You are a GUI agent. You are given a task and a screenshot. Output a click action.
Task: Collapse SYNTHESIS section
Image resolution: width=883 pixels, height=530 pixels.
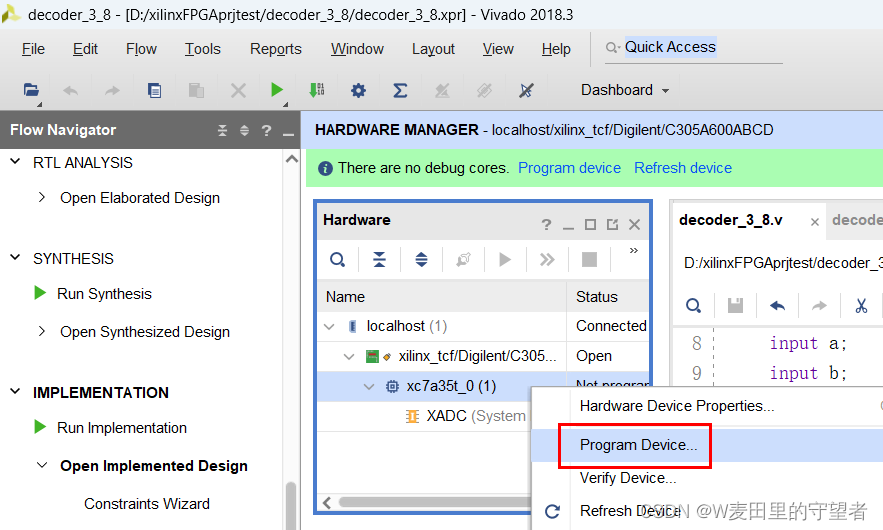(x=16, y=258)
